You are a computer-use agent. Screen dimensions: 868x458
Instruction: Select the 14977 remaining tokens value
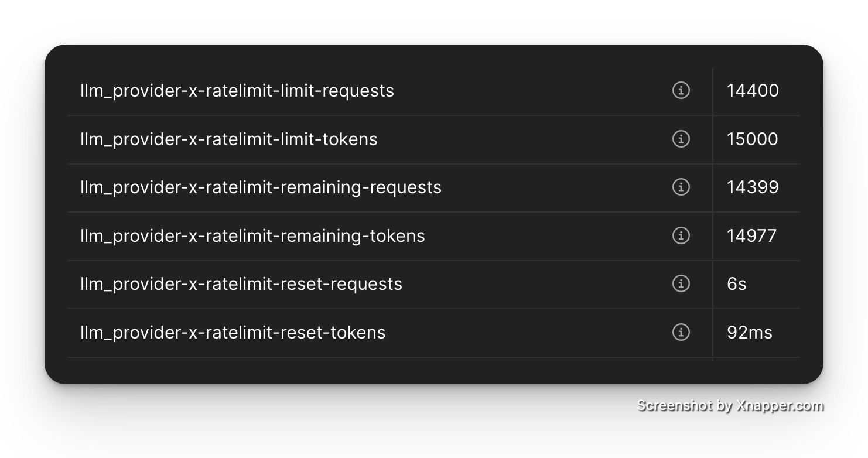pos(751,236)
